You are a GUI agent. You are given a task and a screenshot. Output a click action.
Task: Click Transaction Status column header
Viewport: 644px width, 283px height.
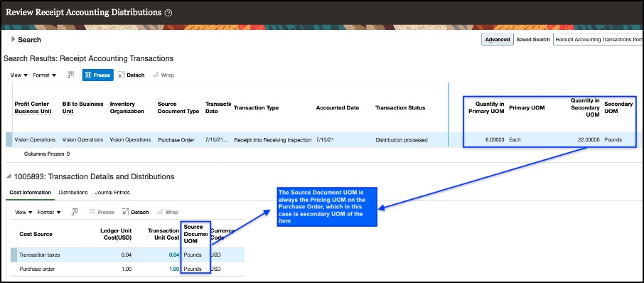(x=400, y=107)
